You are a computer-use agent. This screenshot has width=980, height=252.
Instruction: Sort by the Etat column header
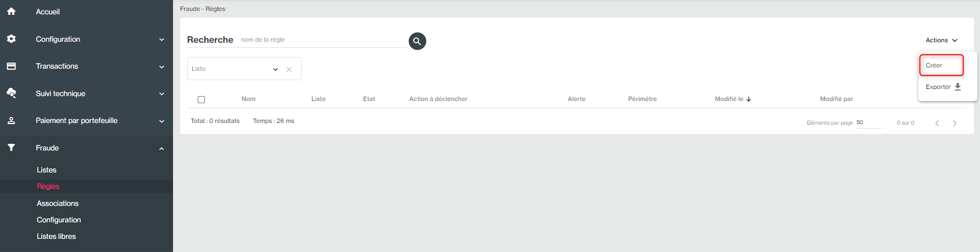pos(369,99)
